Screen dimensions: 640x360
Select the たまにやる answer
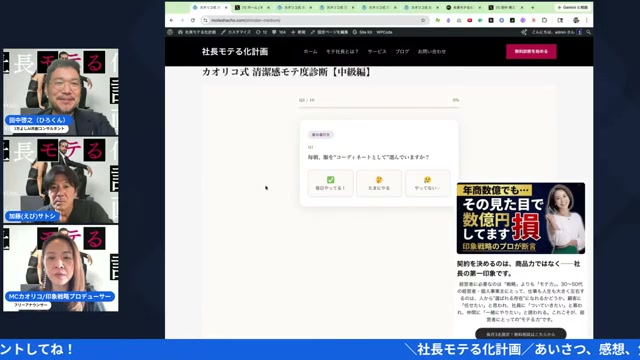pos(379,183)
